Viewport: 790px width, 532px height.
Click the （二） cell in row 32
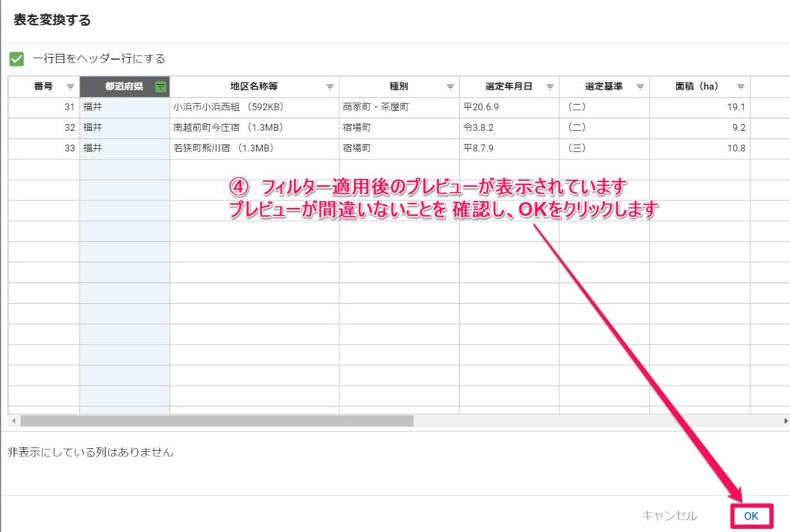(604, 128)
